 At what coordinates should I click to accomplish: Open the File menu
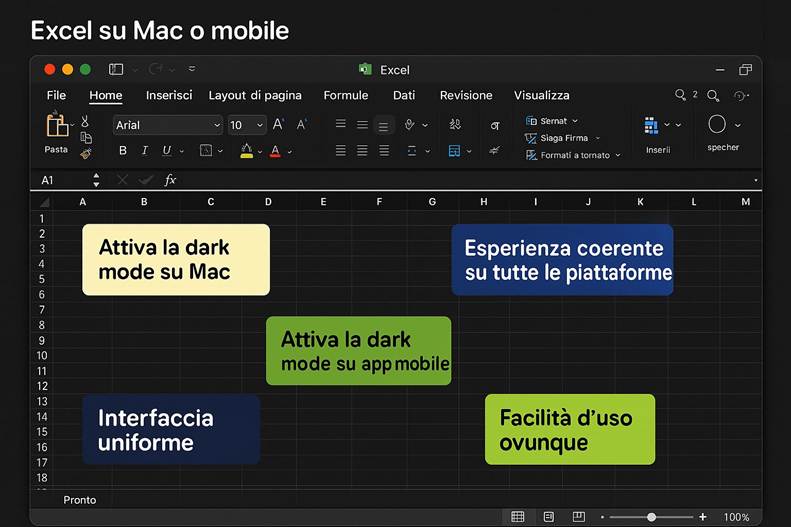[56, 95]
